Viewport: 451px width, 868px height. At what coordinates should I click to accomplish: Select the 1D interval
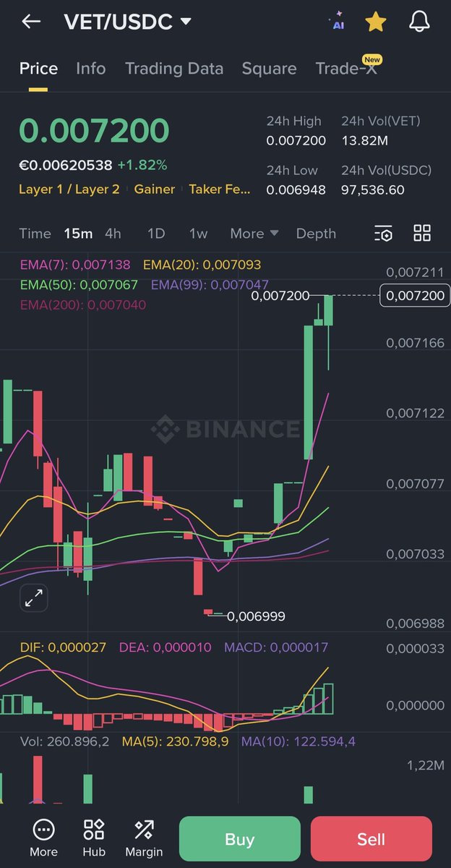pyautogui.click(x=156, y=234)
